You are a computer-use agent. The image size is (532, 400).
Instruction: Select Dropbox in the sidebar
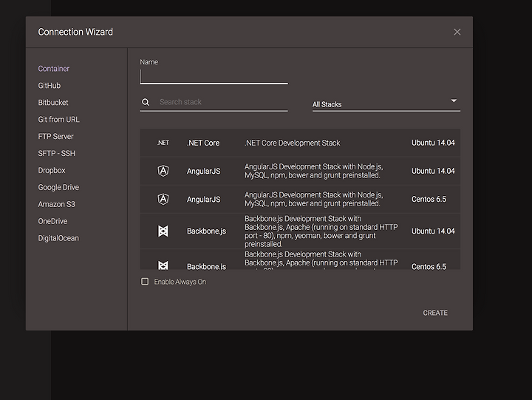pos(52,171)
